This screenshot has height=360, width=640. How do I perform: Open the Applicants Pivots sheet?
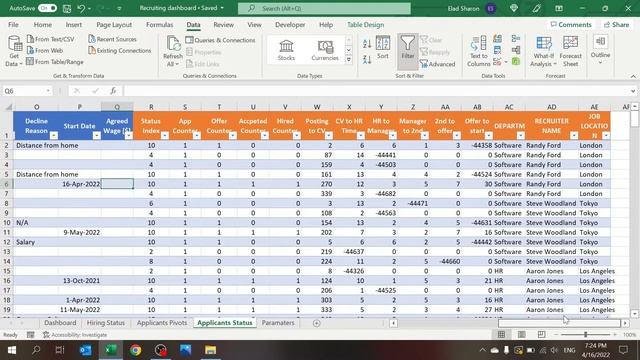(x=162, y=322)
